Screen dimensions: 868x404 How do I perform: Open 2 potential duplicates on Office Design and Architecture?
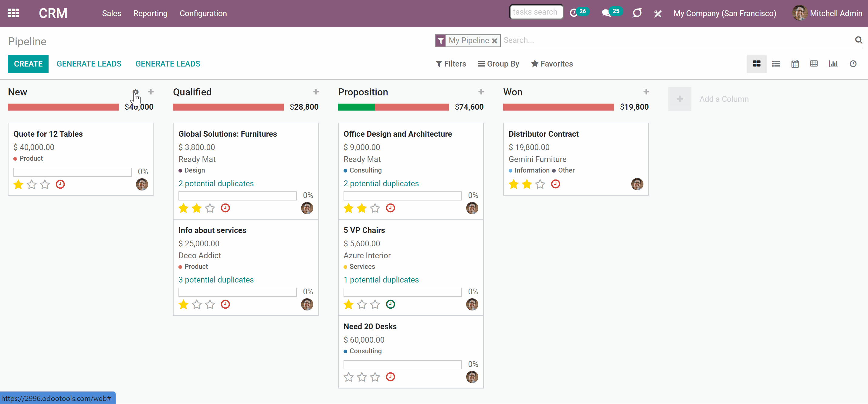(381, 183)
